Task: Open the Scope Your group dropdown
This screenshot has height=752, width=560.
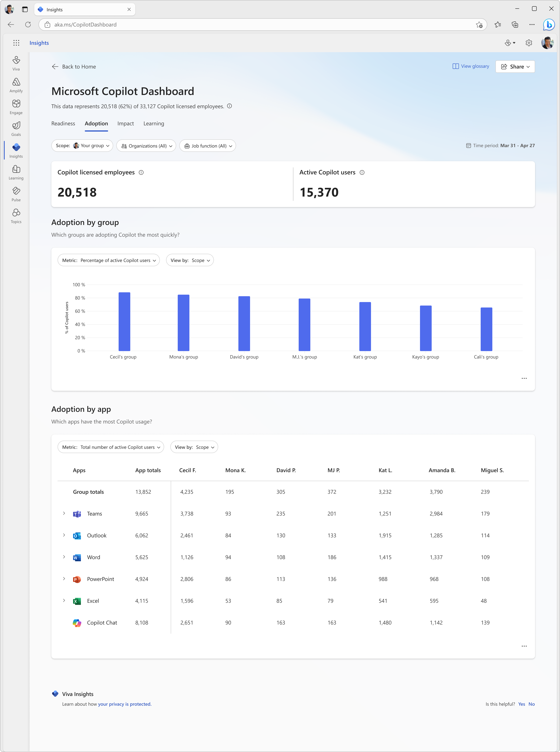Action: [82, 145]
